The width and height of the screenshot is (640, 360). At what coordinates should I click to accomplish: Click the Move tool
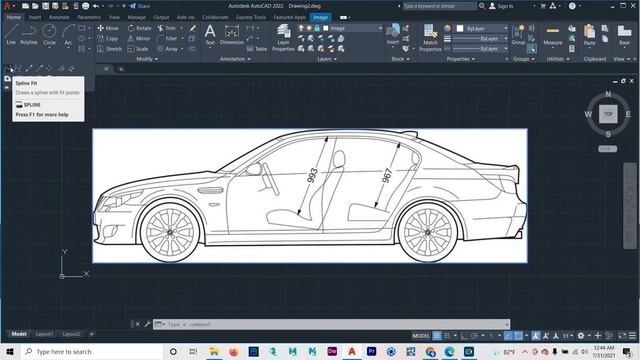(x=108, y=28)
